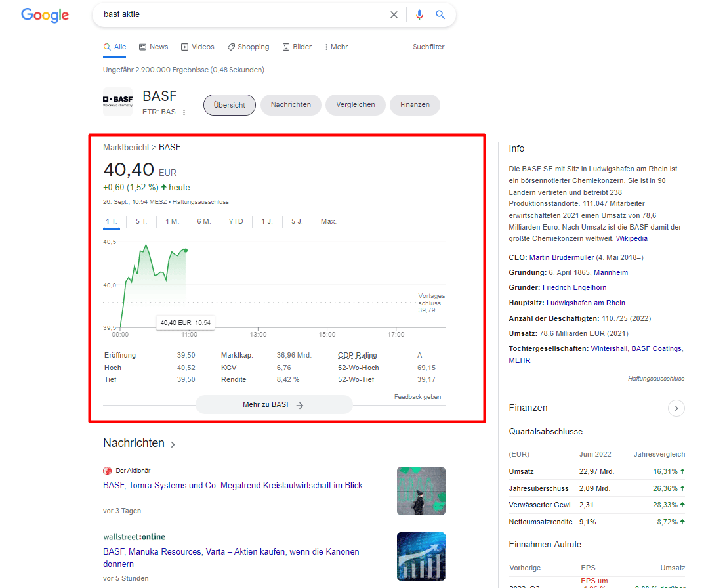Viewport: 706px width, 588px height.
Task: Click the blue magnifier search icon
Action: [x=440, y=14]
